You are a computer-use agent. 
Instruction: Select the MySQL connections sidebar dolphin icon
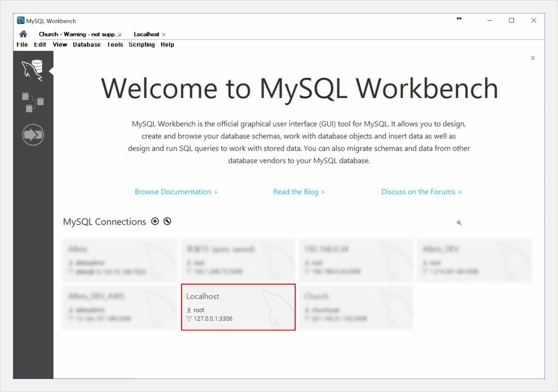[x=32, y=71]
